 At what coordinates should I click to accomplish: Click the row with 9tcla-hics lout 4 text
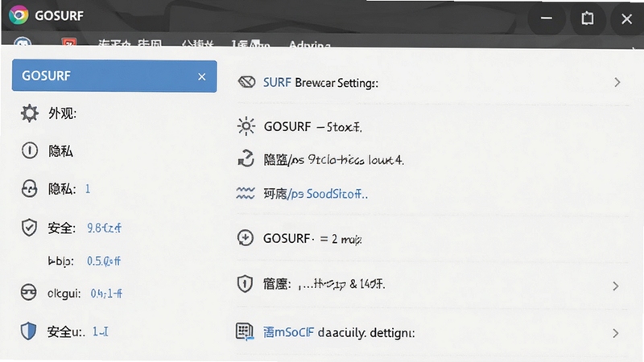pyautogui.click(x=333, y=159)
